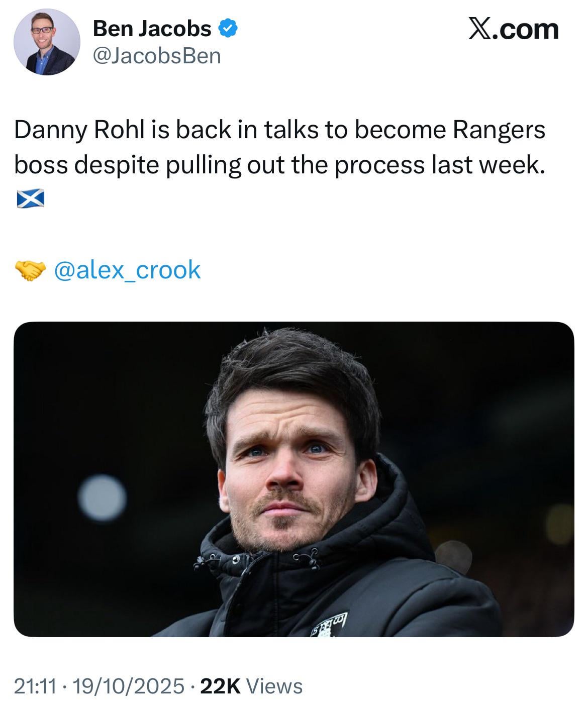Open the Ben Jacobs display name

point(152,29)
